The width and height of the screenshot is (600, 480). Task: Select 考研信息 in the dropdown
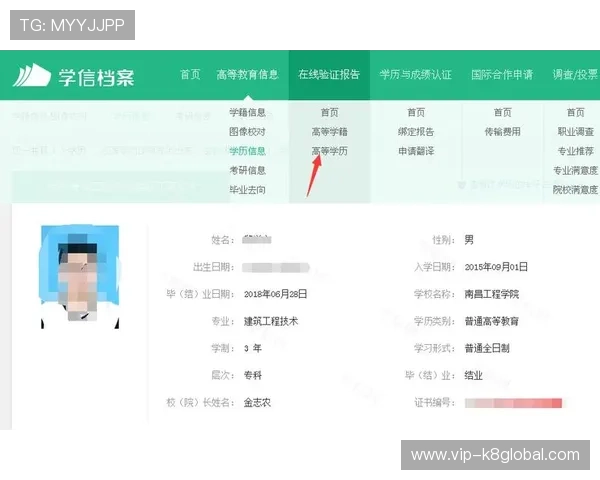[x=247, y=170]
